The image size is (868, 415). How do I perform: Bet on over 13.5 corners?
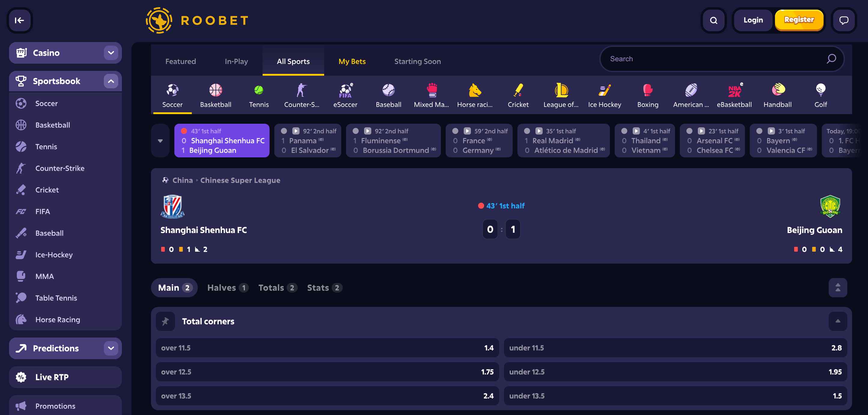(x=327, y=396)
